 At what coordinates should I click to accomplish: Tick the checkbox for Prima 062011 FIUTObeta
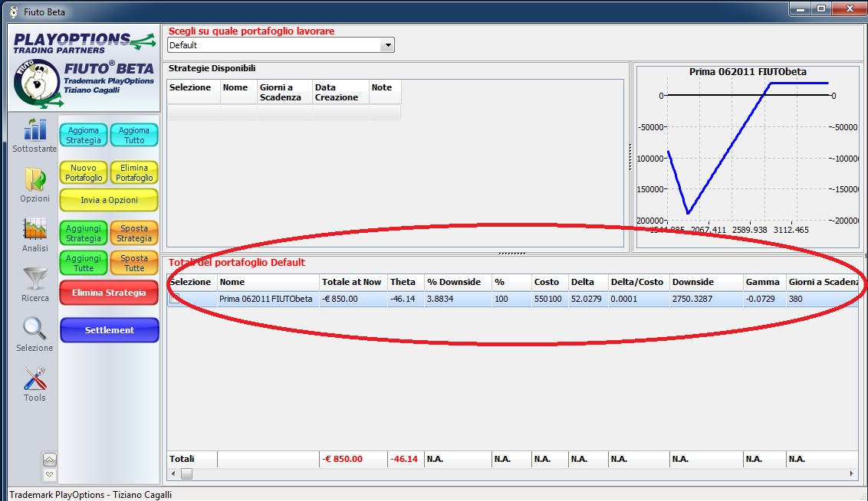[x=175, y=299]
